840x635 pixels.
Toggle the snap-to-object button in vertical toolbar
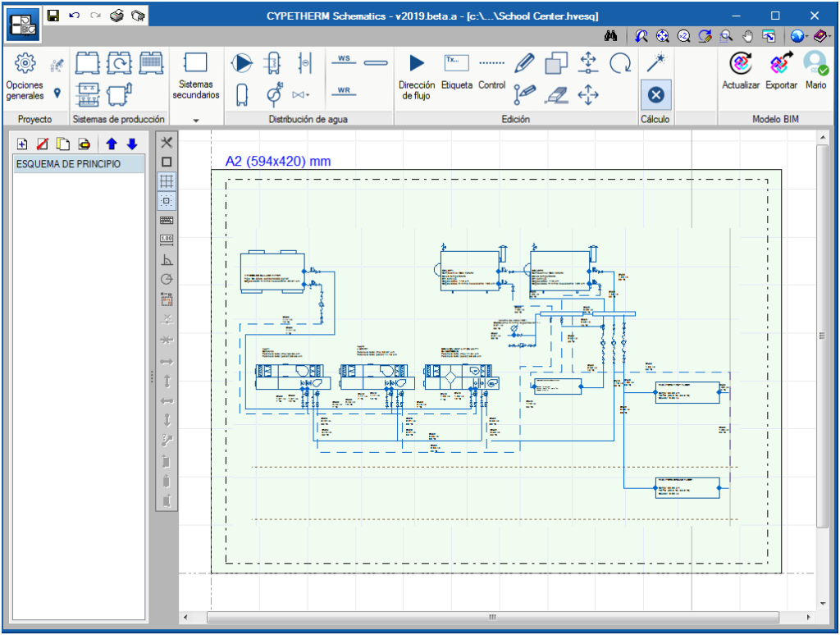tap(167, 201)
